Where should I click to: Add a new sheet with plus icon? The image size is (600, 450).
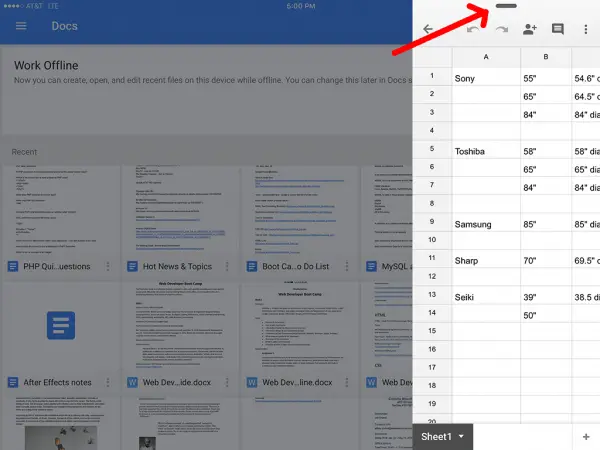click(586, 437)
